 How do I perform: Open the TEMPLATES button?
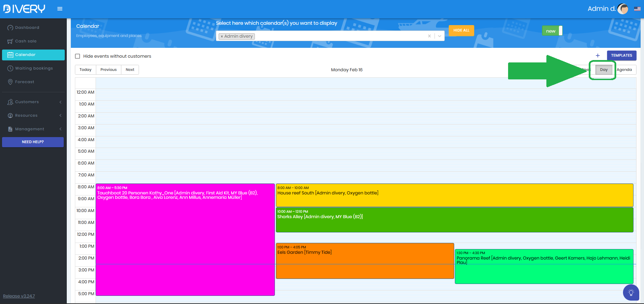(621, 55)
